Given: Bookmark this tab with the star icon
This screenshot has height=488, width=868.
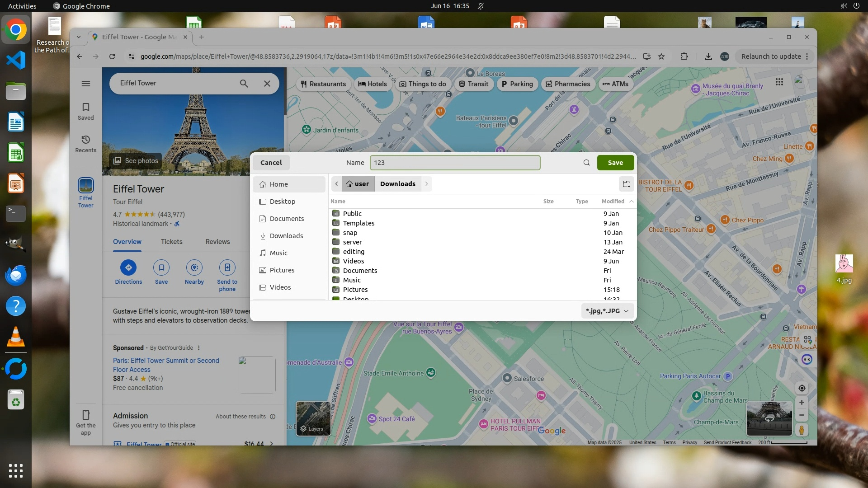Looking at the screenshot, I should click(661, 56).
